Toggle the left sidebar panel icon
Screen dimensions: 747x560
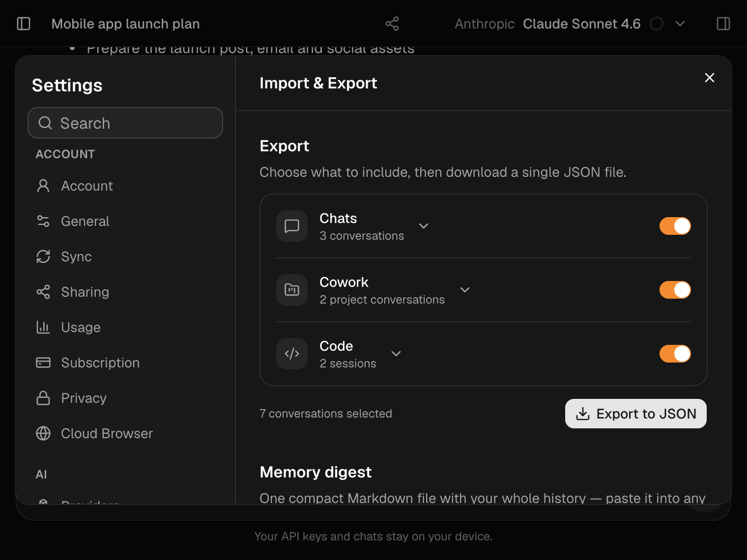click(x=24, y=24)
